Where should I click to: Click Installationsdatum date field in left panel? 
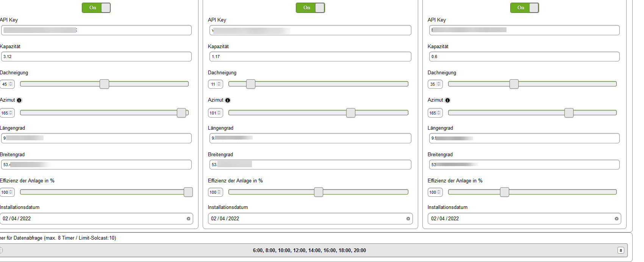(96, 219)
